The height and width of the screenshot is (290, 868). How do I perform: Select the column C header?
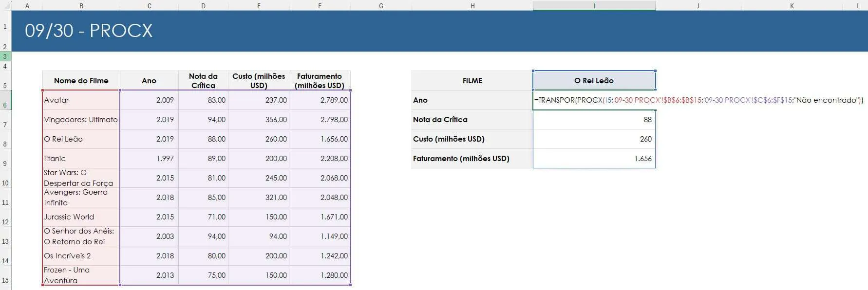149,5
